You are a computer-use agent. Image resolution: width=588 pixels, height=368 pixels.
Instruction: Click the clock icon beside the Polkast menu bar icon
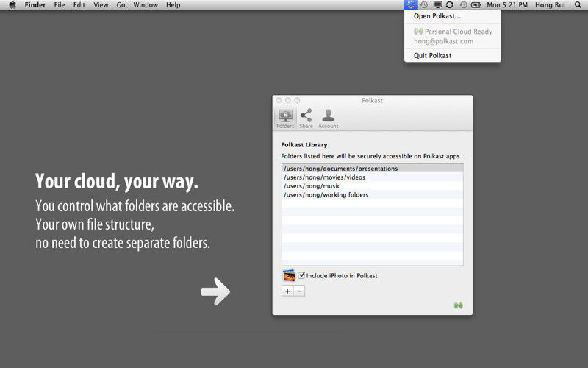[x=424, y=5]
